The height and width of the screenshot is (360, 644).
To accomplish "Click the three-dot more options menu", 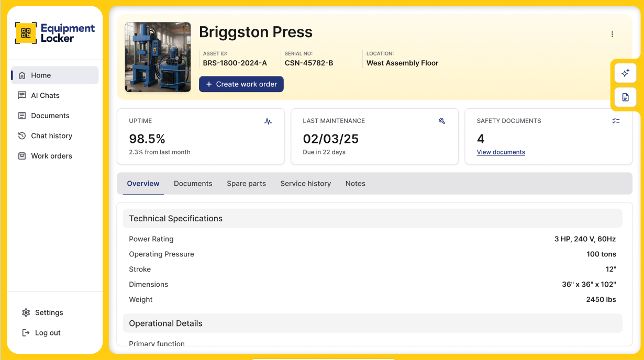I will [612, 35].
